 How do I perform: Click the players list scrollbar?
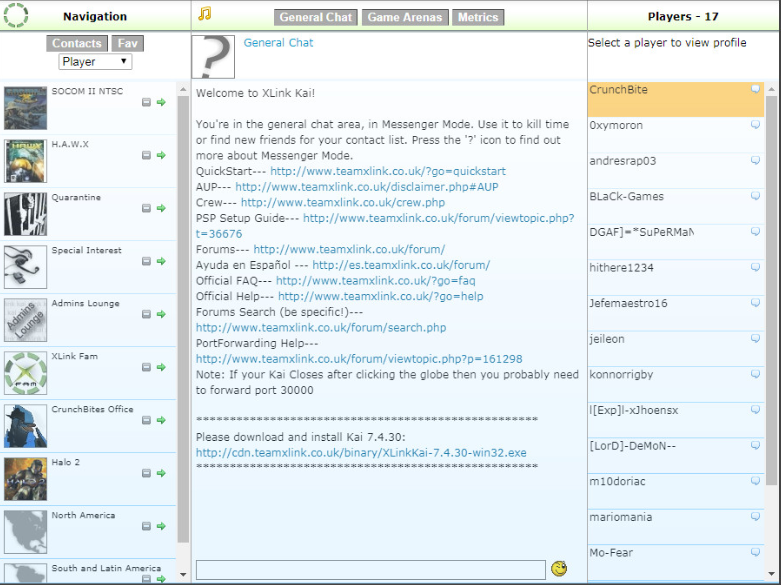[771, 290]
